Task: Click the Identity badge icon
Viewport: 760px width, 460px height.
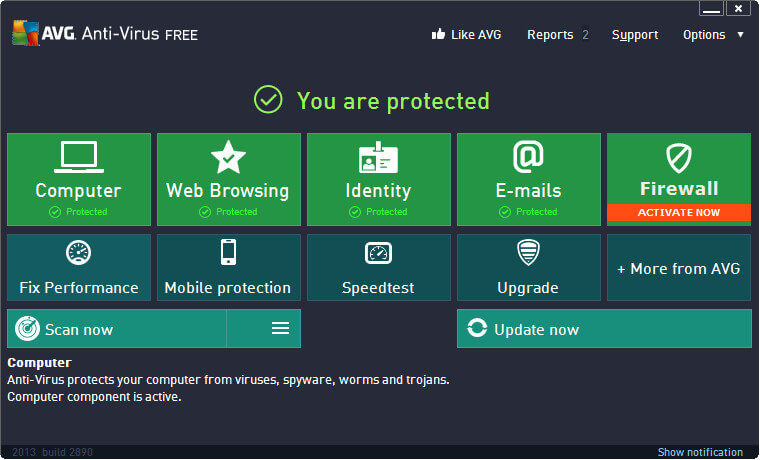Action: tap(378, 158)
